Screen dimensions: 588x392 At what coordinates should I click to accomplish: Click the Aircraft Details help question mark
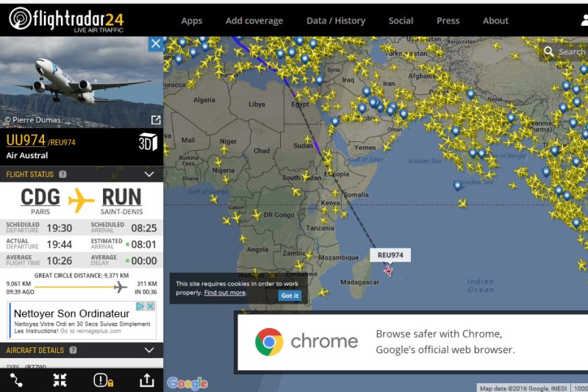pos(73,350)
